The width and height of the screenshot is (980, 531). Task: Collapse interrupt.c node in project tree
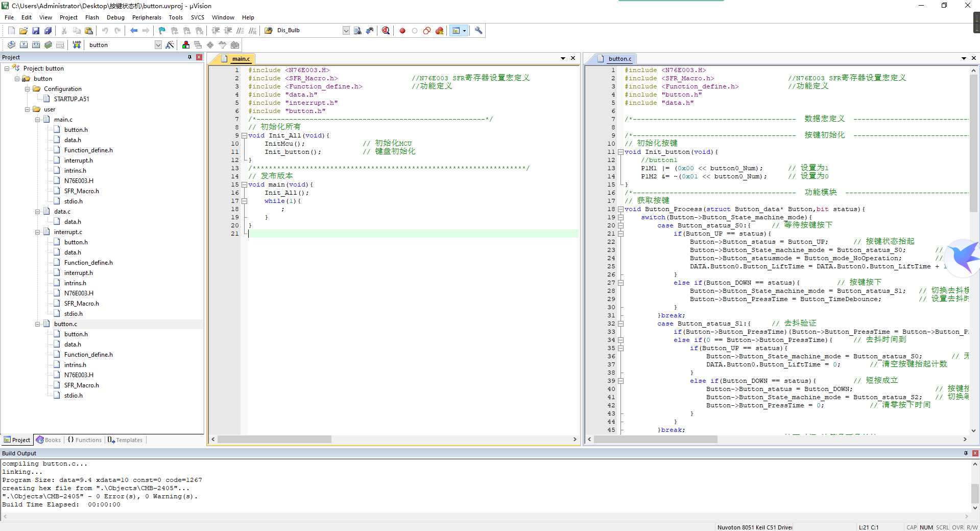37,232
